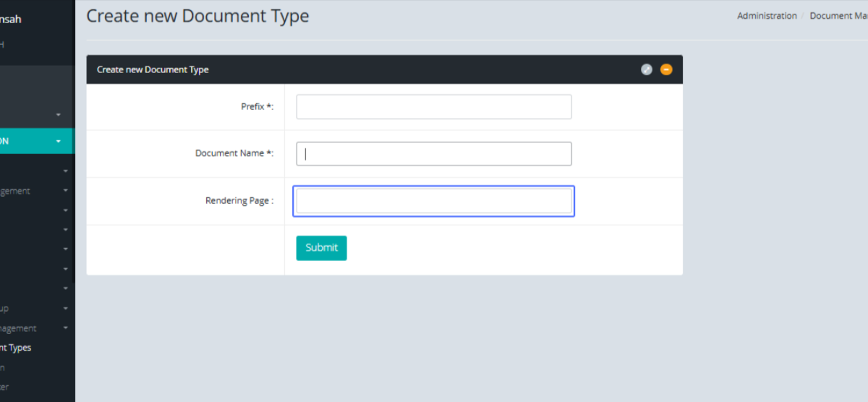
Task: Go to the Document Management breadcrumb
Action: pos(838,16)
